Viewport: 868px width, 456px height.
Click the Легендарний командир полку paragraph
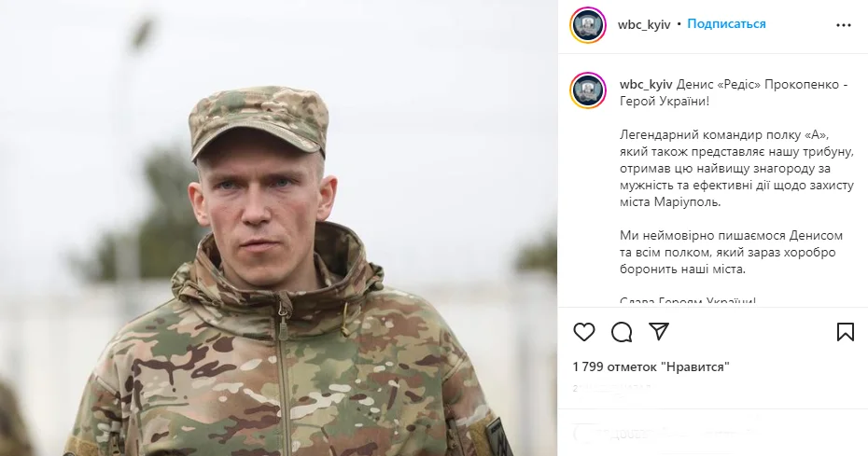click(736, 168)
